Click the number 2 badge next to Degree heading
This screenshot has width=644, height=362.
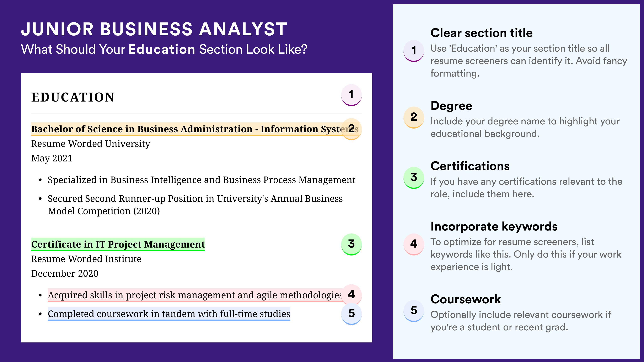pos(414,117)
